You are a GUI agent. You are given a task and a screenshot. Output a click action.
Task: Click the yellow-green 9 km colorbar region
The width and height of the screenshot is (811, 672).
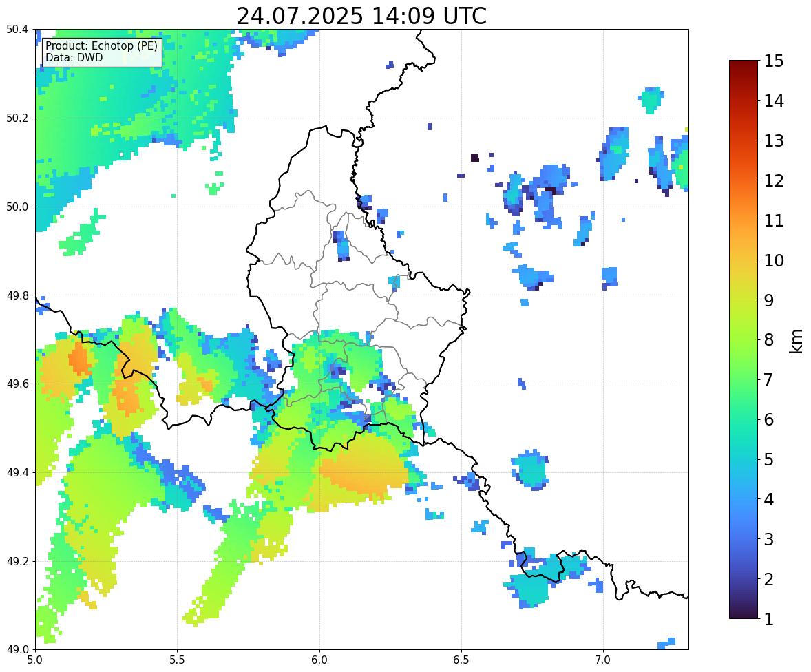coord(744,300)
